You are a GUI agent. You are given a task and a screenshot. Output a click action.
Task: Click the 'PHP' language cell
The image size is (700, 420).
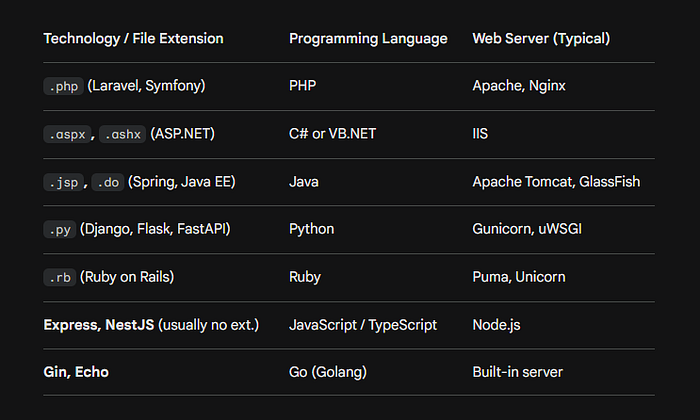302,86
